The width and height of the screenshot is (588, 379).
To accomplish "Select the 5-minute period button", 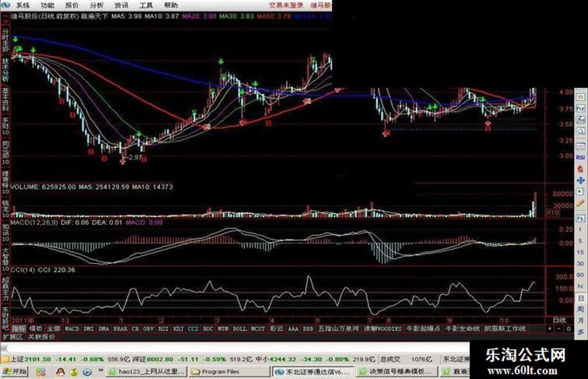I will pyautogui.click(x=581, y=241).
